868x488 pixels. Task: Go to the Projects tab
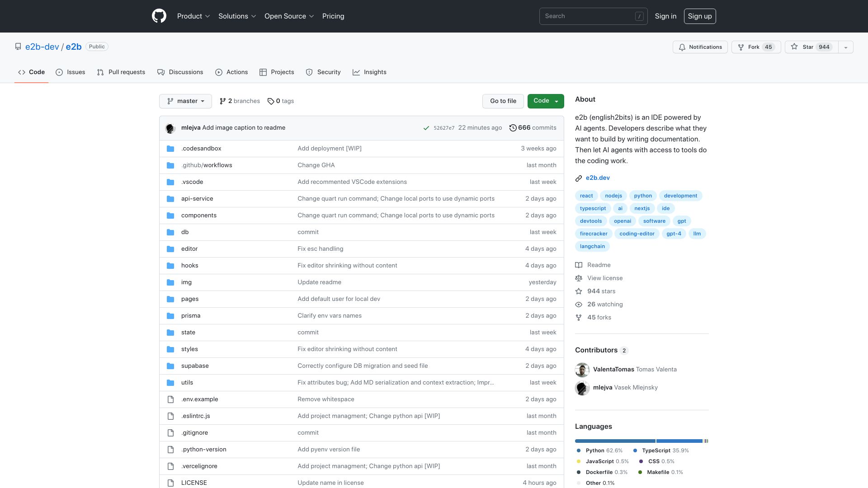click(x=277, y=72)
